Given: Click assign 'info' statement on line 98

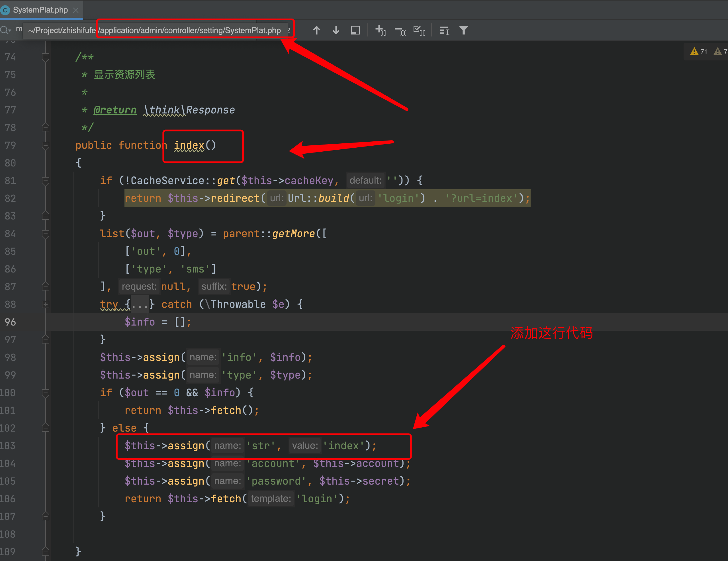Looking at the screenshot, I should (206, 357).
